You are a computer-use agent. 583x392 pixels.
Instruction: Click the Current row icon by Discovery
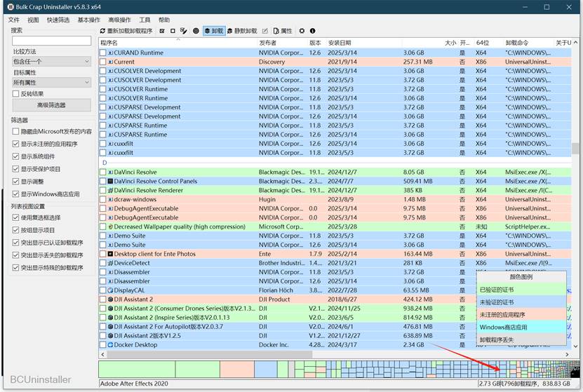[110, 62]
